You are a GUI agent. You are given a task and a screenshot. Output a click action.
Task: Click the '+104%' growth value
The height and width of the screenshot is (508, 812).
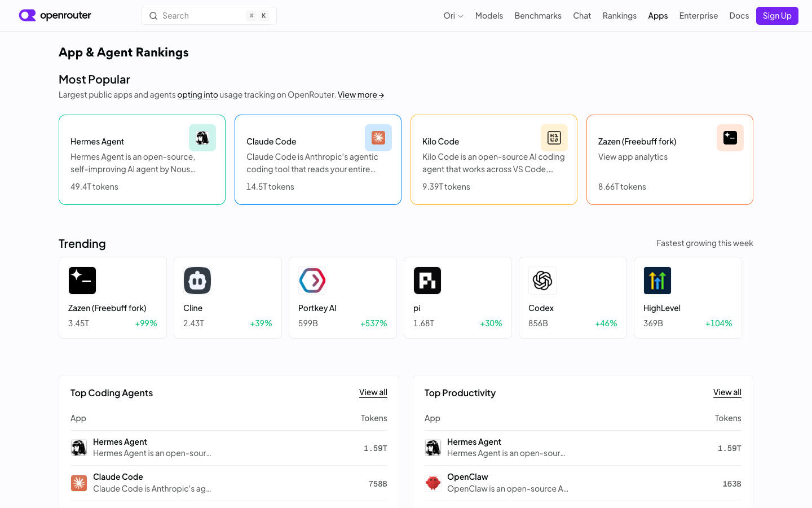[x=719, y=323]
